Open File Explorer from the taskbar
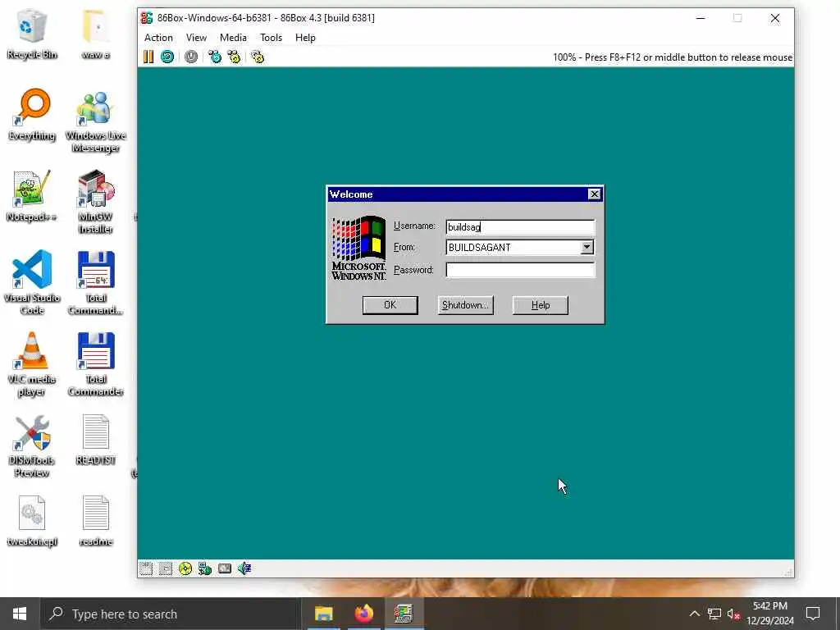The width and height of the screenshot is (840, 630). 323,614
